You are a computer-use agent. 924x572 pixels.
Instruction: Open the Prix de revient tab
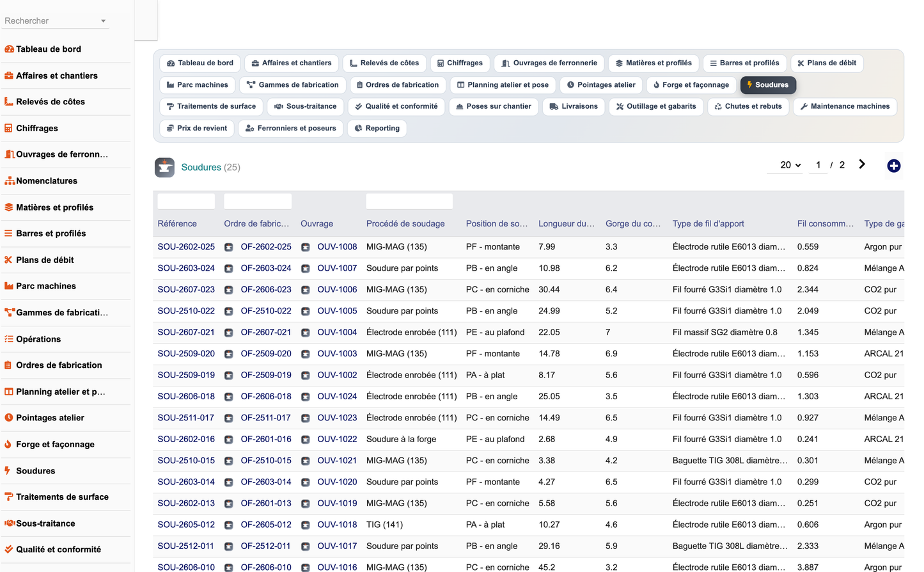[x=197, y=129]
